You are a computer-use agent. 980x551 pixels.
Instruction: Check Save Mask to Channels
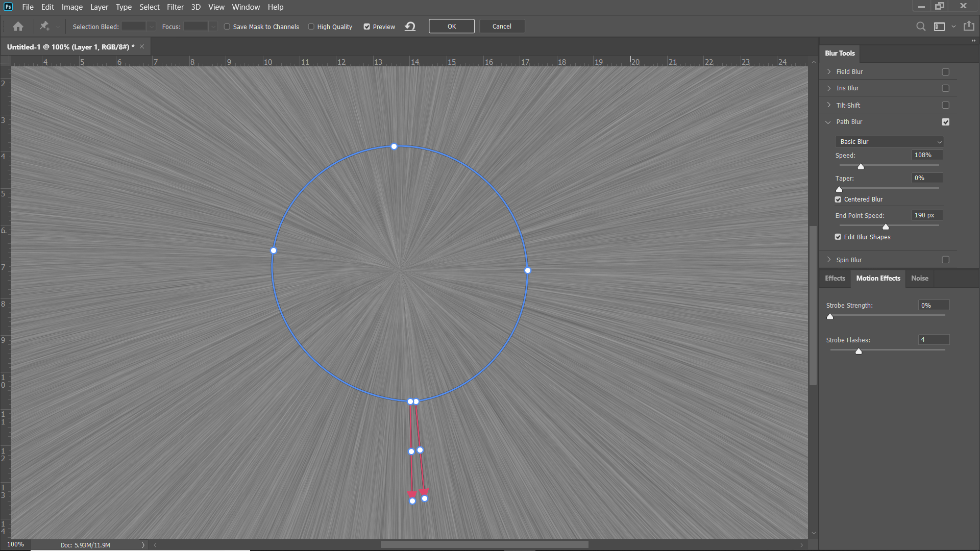click(227, 27)
